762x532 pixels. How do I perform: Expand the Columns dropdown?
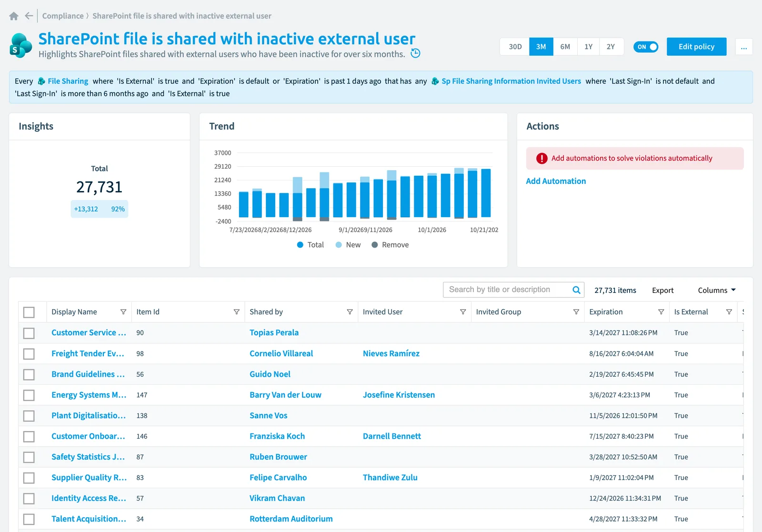(x=717, y=290)
